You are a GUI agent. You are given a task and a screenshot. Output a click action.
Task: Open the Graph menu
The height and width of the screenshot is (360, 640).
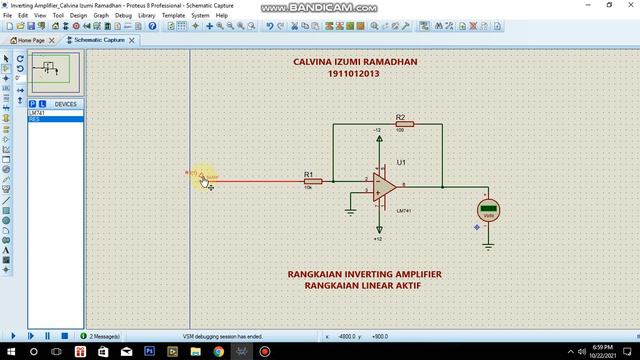pos(101,16)
